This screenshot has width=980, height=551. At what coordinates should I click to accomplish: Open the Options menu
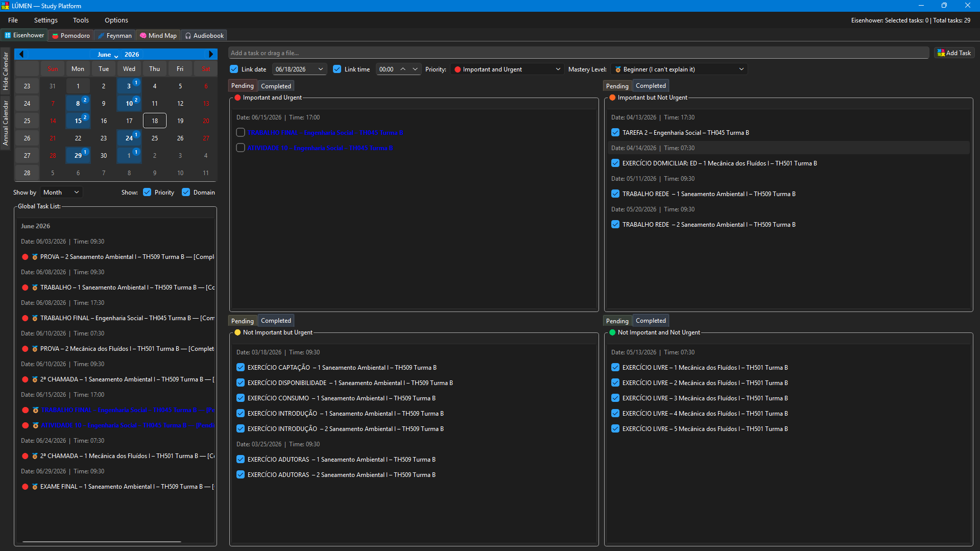pos(116,20)
